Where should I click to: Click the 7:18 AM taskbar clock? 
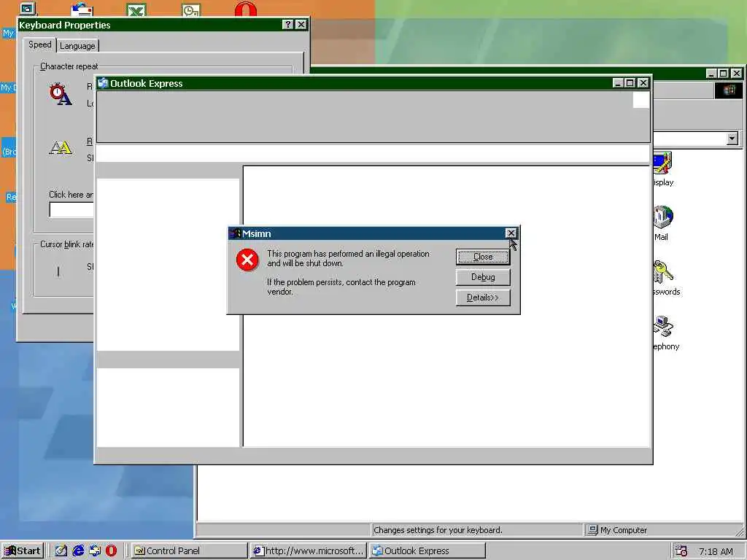point(716,551)
